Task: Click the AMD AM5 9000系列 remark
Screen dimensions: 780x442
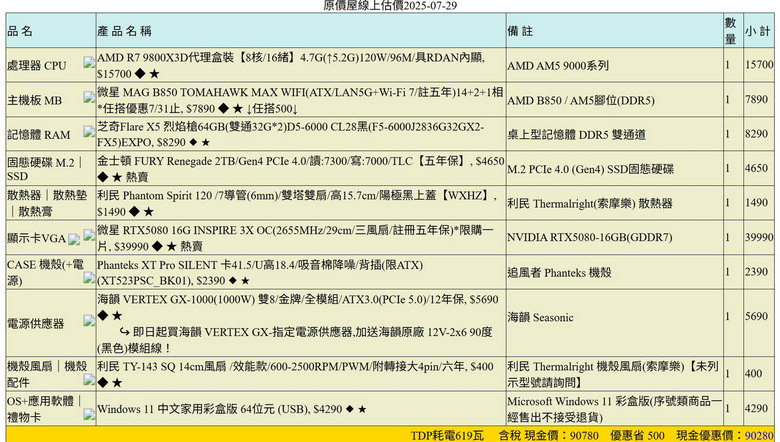Action: coord(558,66)
